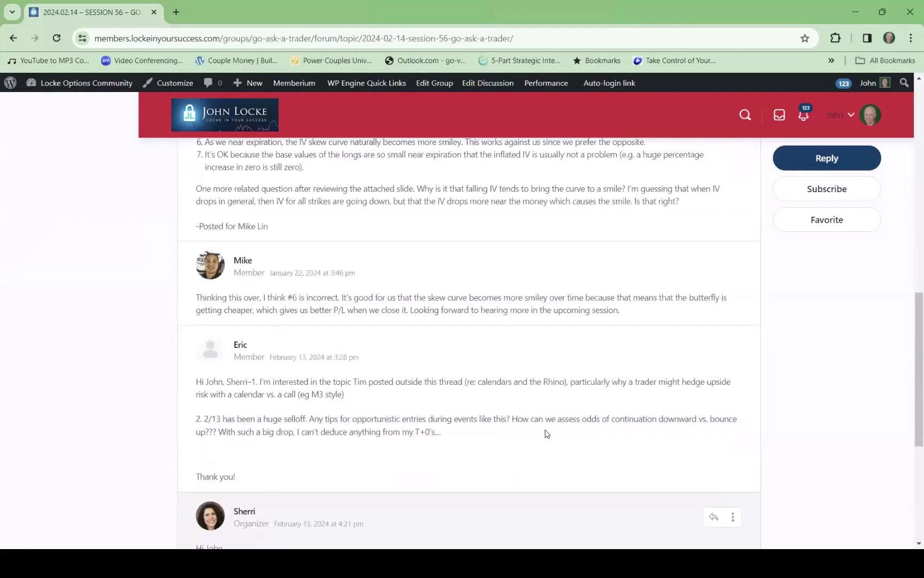Click the page vertical scrollbar thumb
This screenshot has width=924, height=578.
919,369
